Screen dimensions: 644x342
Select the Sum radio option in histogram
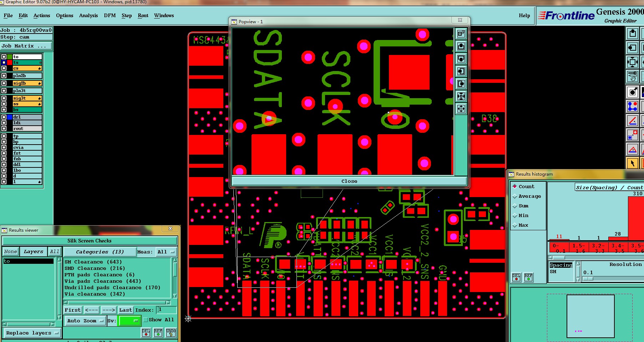[515, 206]
